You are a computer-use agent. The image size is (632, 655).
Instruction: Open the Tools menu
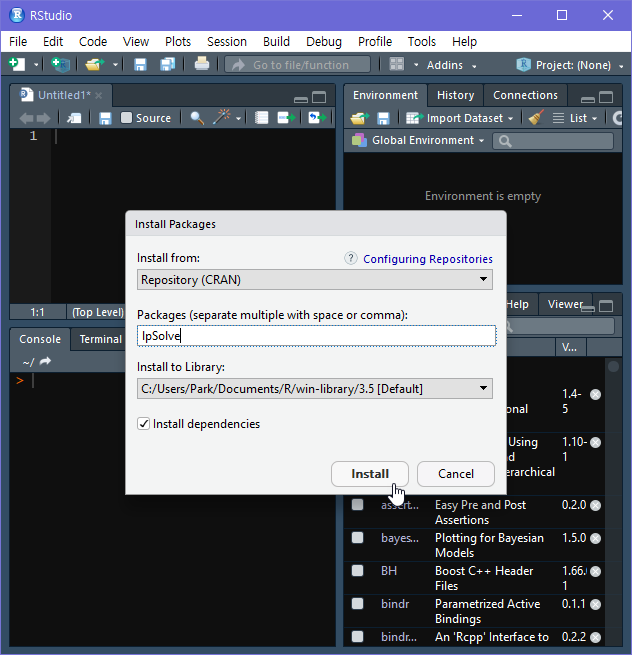(421, 42)
